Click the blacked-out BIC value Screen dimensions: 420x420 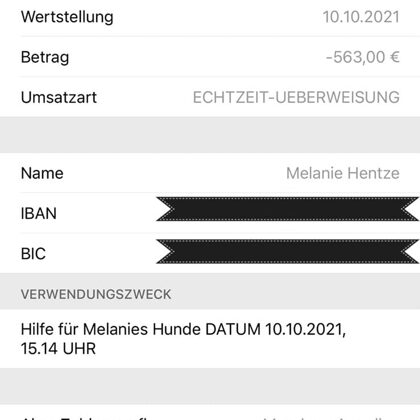[x=287, y=251]
